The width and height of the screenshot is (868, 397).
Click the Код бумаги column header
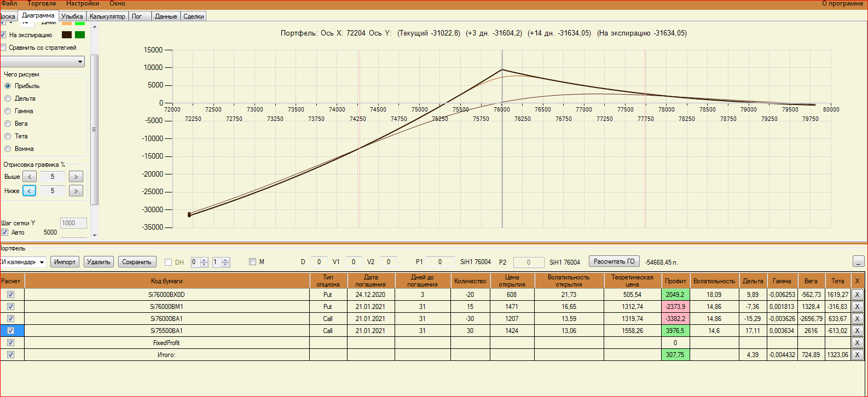[167, 281]
